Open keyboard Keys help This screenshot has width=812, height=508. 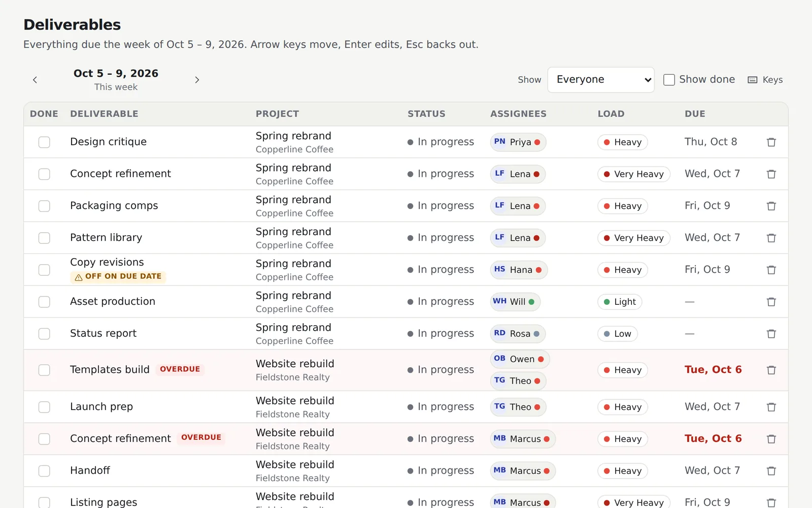[x=765, y=80]
